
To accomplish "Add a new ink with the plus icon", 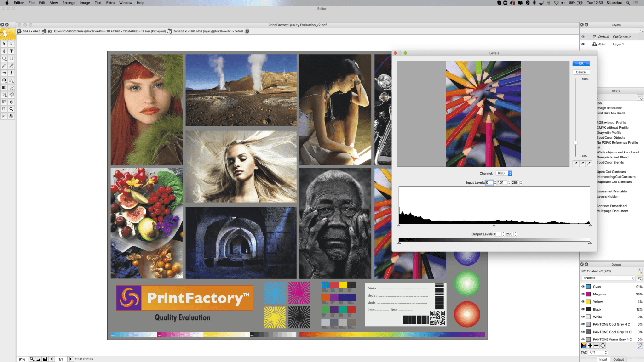I will [590, 345].
